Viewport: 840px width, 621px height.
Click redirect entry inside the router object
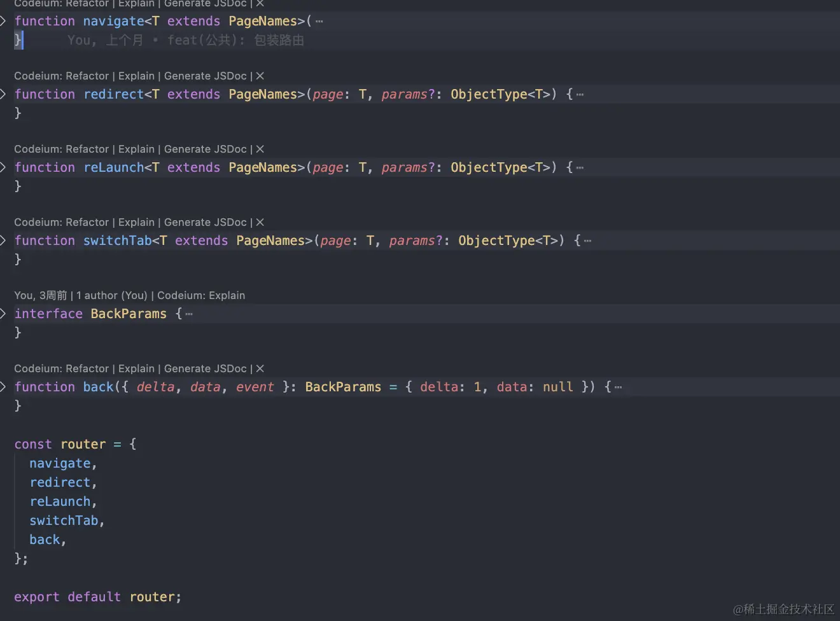click(x=60, y=482)
